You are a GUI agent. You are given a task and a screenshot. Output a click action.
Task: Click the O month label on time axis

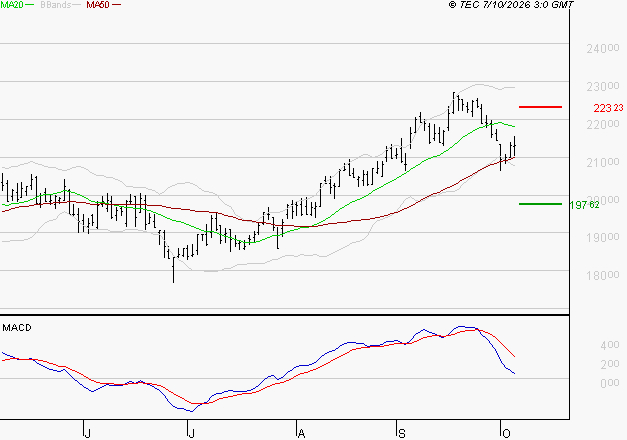[x=506, y=433]
